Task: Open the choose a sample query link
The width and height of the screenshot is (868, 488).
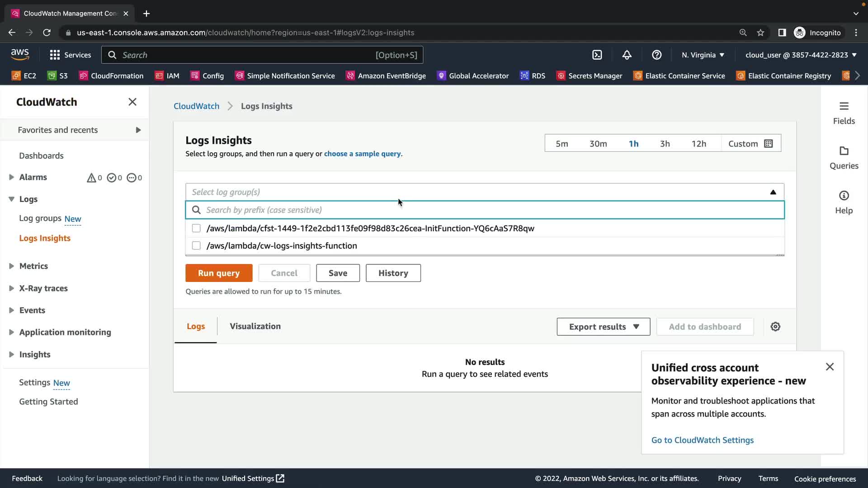Action: (x=362, y=154)
